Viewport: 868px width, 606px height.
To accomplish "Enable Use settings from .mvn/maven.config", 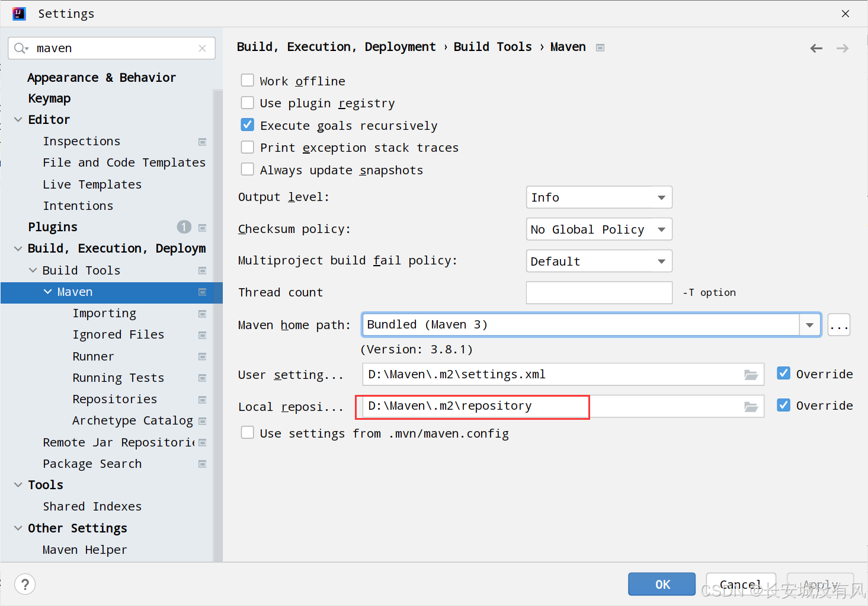I will click(248, 433).
